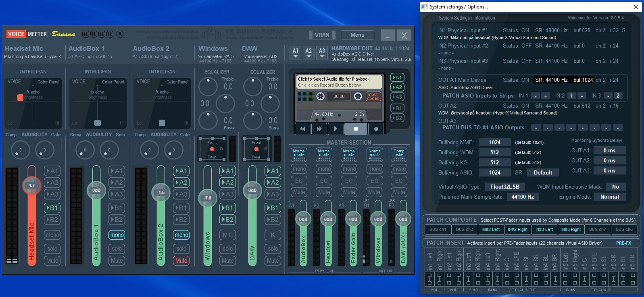Mute the B1 master bus

click(x=374, y=192)
